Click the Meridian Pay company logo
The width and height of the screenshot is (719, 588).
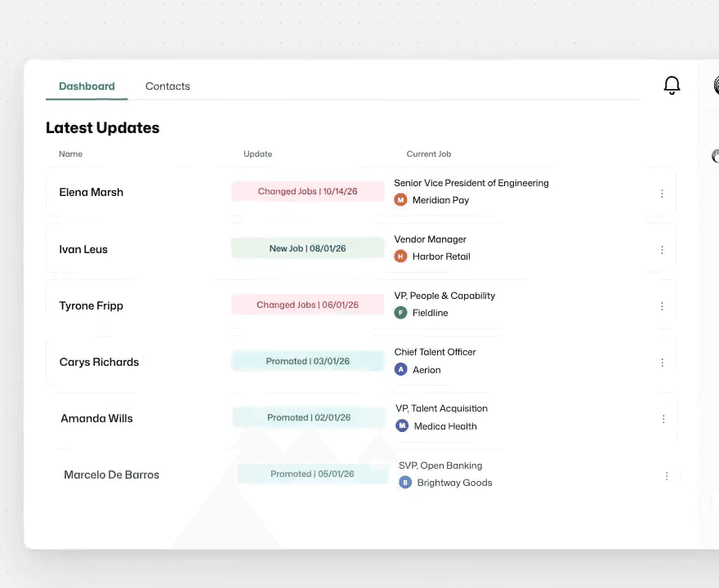pos(401,200)
